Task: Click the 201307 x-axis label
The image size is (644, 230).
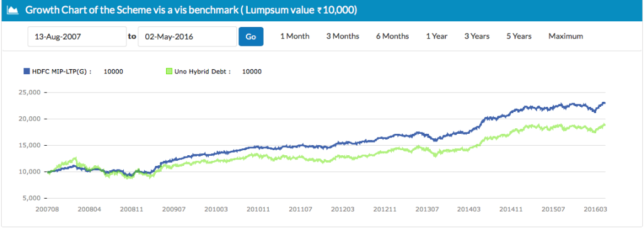Action: coord(427,209)
